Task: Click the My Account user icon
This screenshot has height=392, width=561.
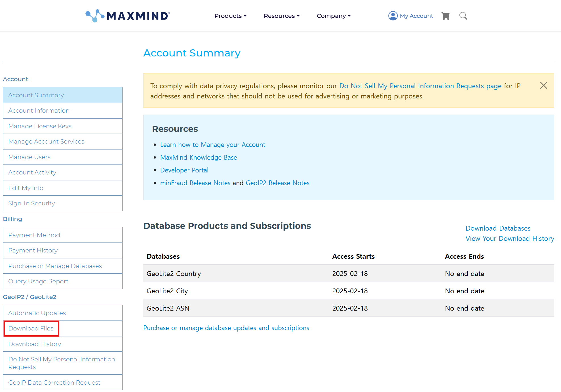Action: coord(393,16)
